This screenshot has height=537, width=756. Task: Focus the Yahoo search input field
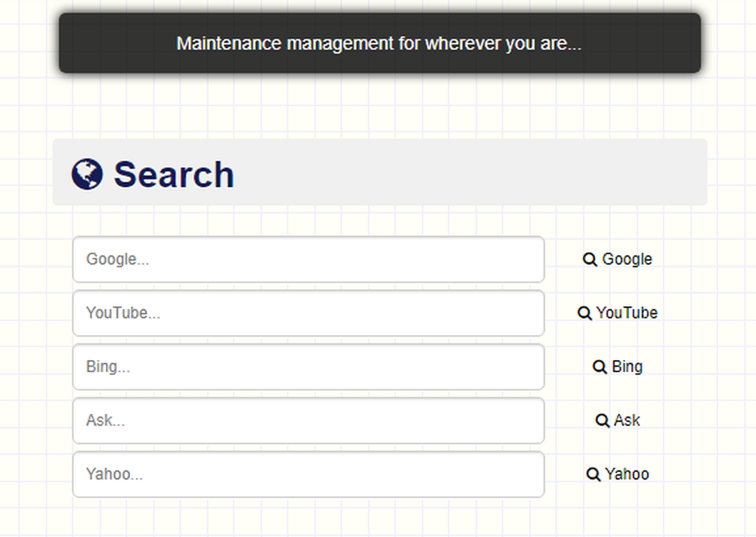pyautogui.click(x=308, y=474)
